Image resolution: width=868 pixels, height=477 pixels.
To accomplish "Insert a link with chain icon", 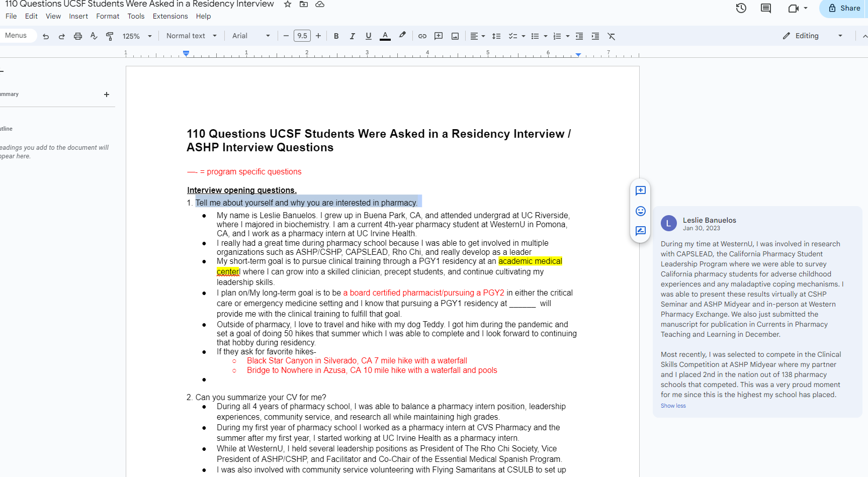I will [x=422, y=36].
